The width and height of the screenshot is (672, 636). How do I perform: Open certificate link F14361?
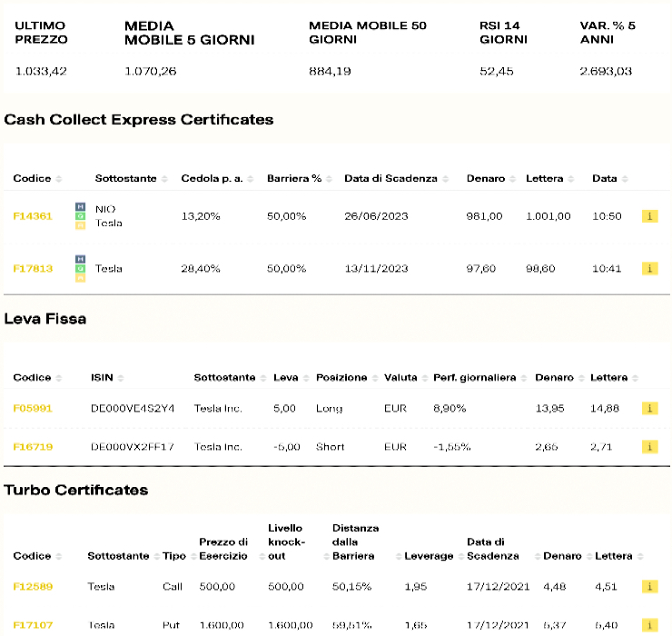pos(33,216)
